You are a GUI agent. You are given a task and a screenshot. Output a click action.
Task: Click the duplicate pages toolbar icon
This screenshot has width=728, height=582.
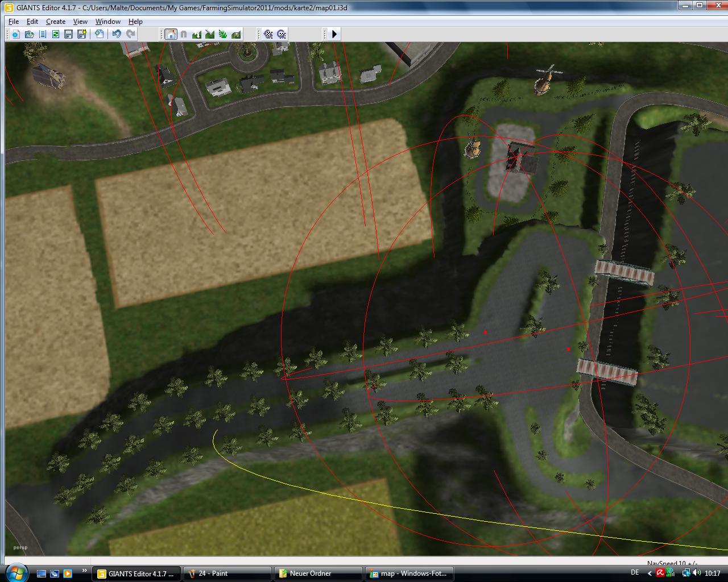[100, 34]
